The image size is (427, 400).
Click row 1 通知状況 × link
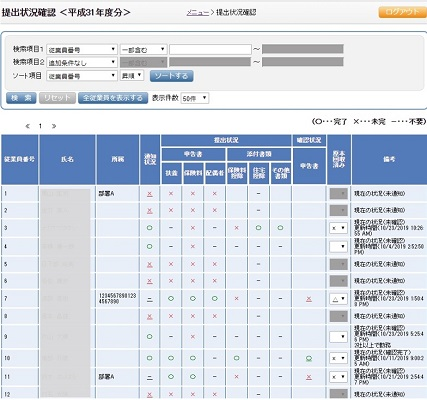click(150, 194)
